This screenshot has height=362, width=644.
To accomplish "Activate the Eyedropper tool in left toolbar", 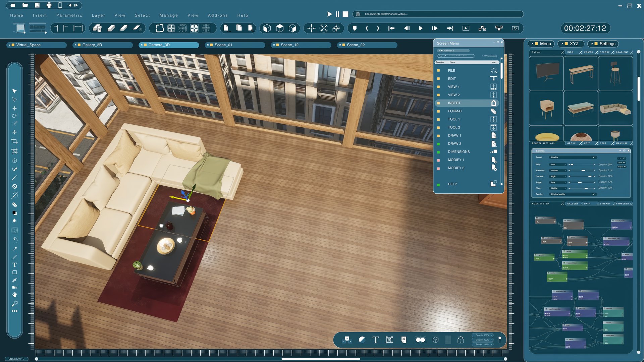I will coord(14,249).
